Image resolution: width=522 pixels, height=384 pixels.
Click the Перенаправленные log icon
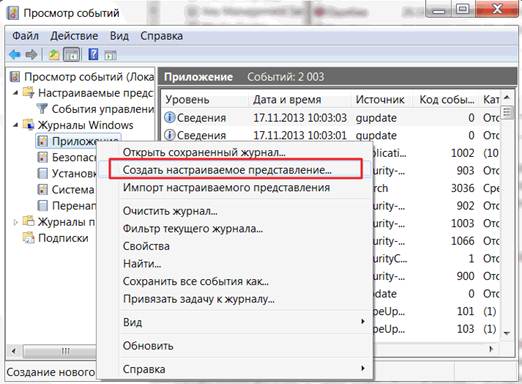(42, 205)
